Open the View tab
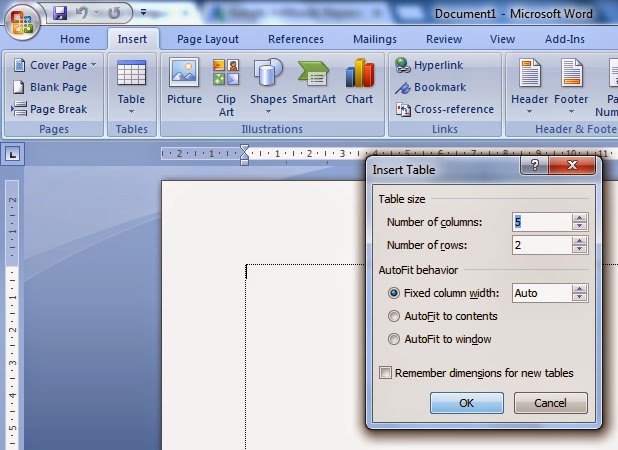618x450 pixels. pyautogui.click(x=502, y=39)
